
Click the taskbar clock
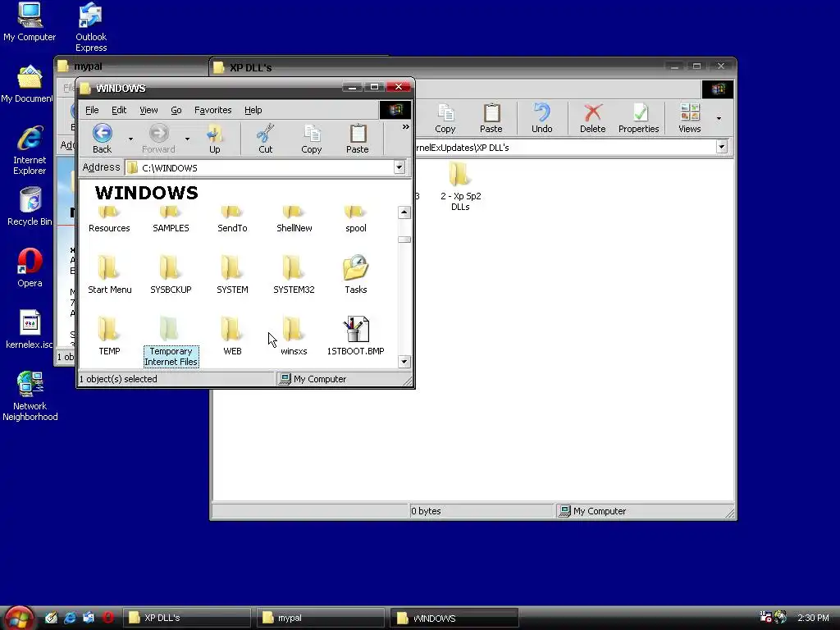(x=813, y=618)
